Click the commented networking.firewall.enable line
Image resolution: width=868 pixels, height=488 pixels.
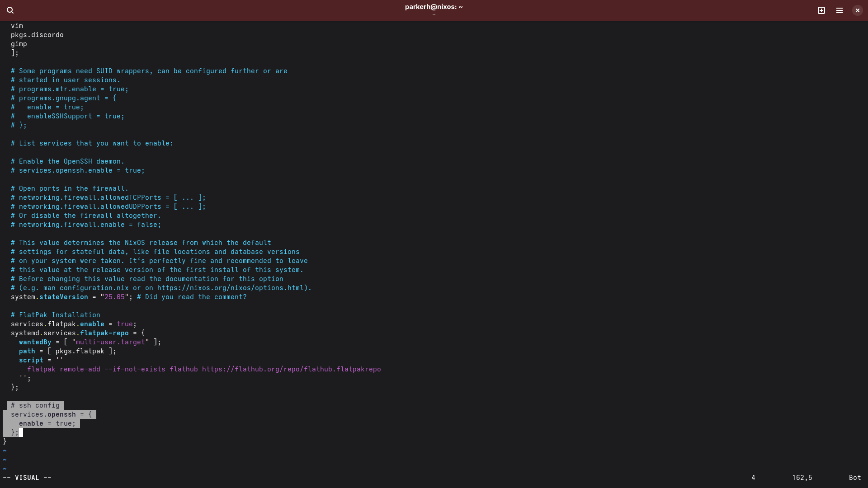[86, 225]
